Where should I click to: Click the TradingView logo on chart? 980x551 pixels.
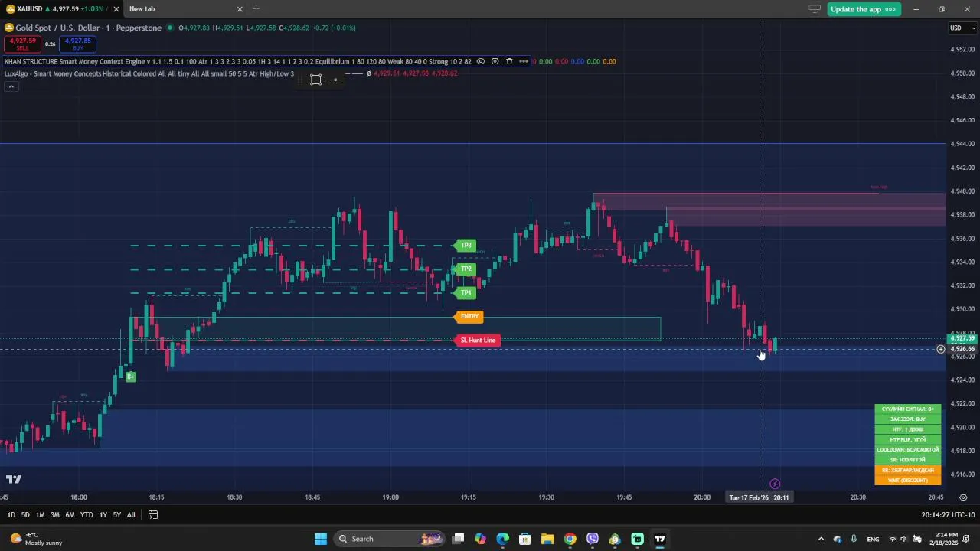click(13, 480)
